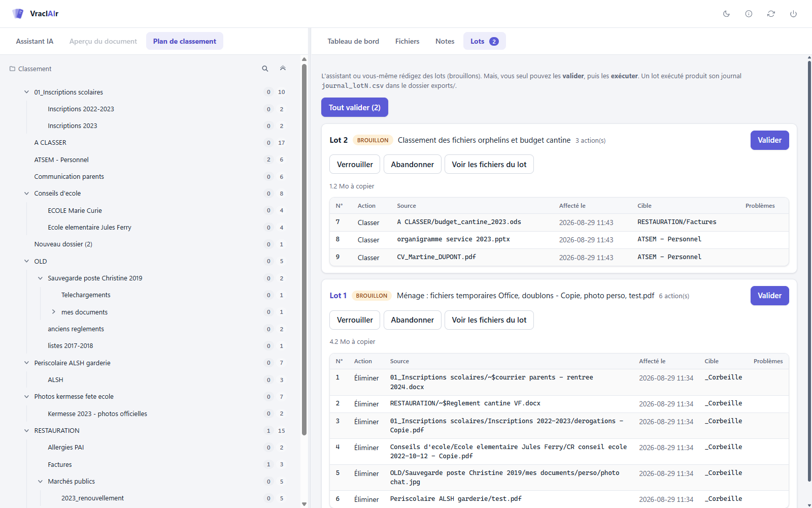Click the right Lots panel scrollbar
Viewport: 812px width, 508px height.
[809, 271]
